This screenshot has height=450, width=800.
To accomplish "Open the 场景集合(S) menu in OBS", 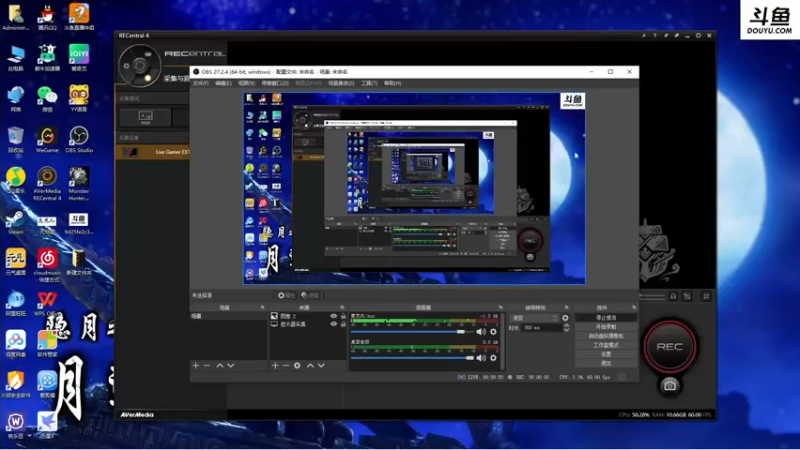I will click(341, 83).
